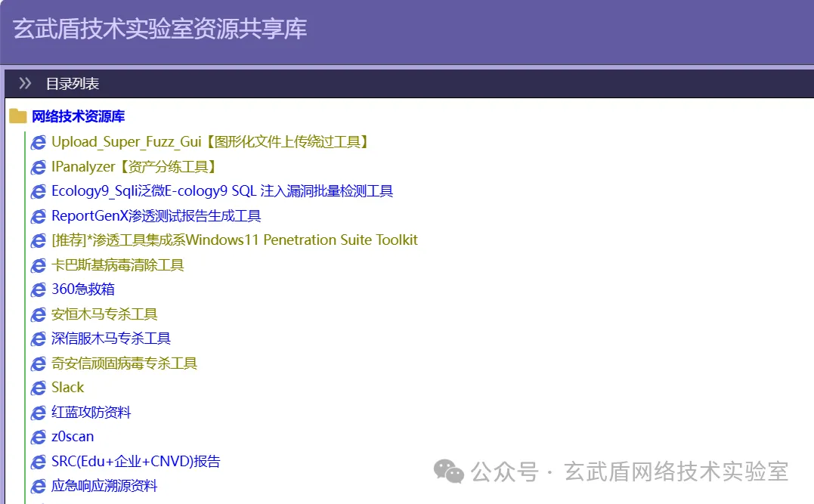Screen dimensions: 814x504
Task: Open ReportGenX渗透测试报告生成工具 link
Action: coord(156,216)
